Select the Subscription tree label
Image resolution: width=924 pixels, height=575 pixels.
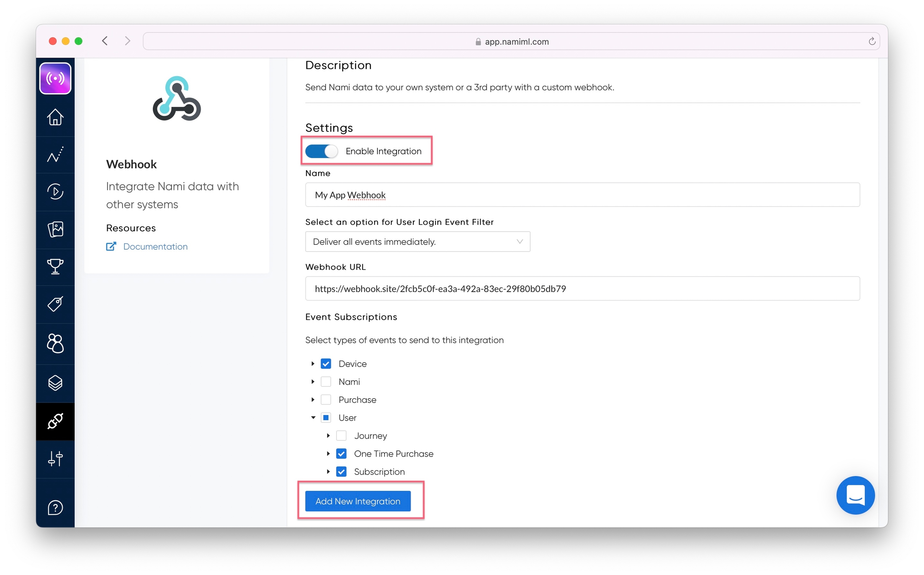pyautogui.click(x=379, y=472)
